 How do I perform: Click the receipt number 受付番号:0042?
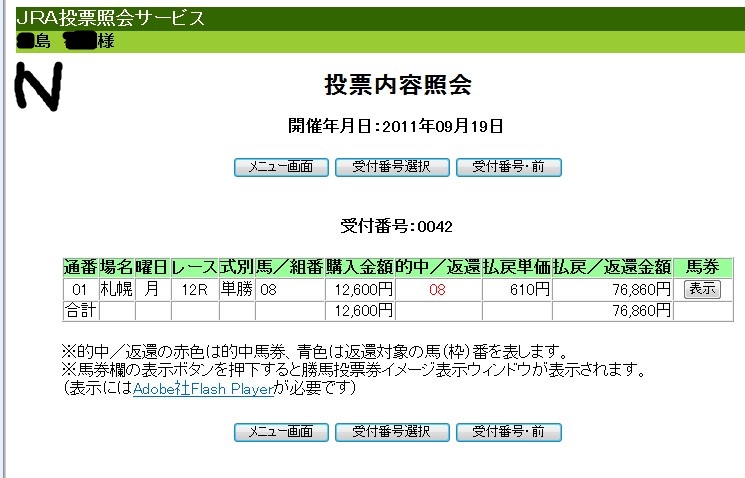pyautogui.click(x=396, y=226)
